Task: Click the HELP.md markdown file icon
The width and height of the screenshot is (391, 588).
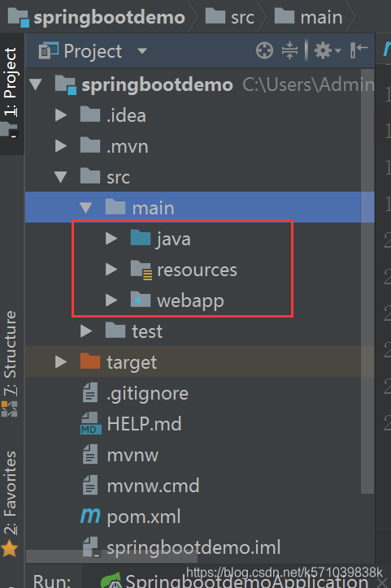Action: (90, 424)
